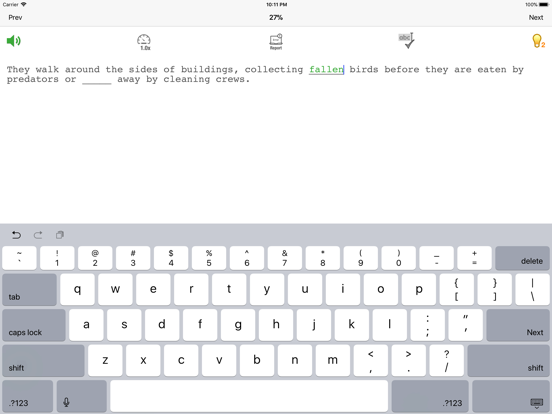Image resolution: width=552 pixels, height=414 pixels.
Task: Tap the quote apostrophe key
Action: [x=466, y=325]
